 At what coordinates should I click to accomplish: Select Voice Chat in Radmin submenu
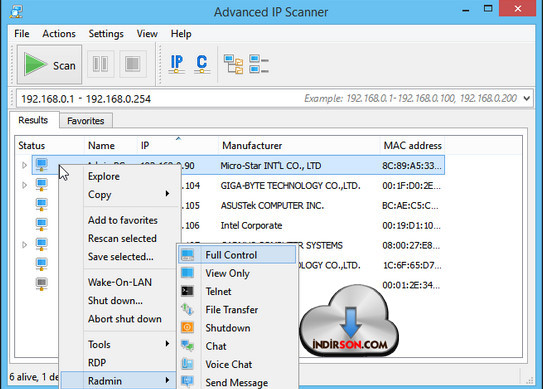coord(229,364)
